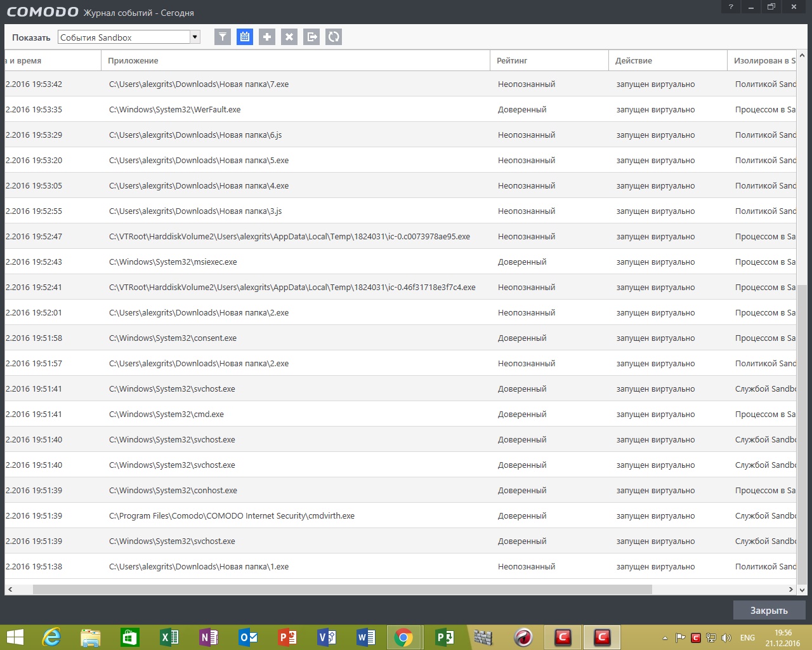Launch Visio from the taskbar
This screenshot has width=812, height=650.
[326, 637]
